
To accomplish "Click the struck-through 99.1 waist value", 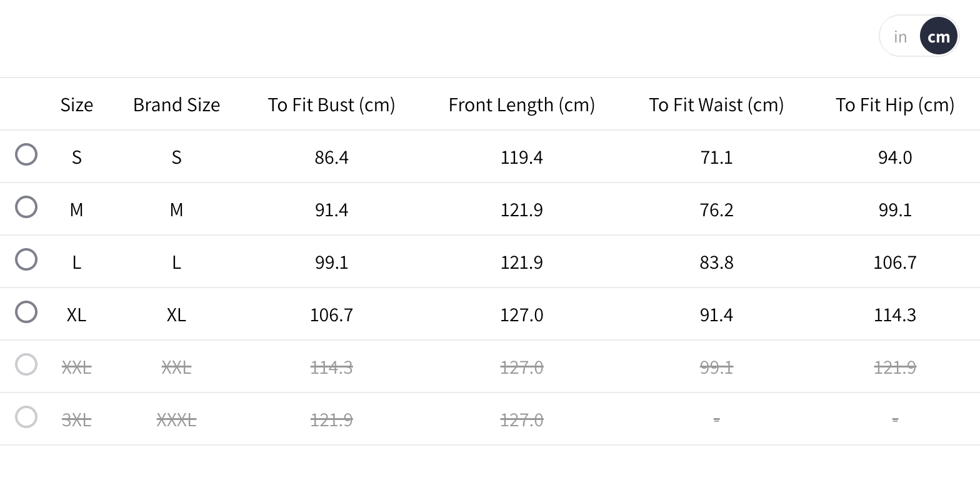I will tap(716, 367).
